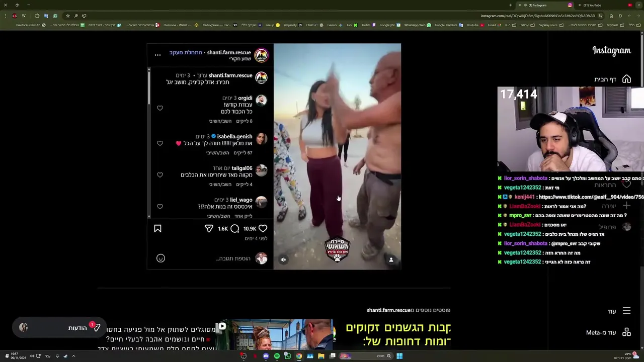Open Instagram logo wordmark
The height and width of the screenshot is (362, 644).
pyautogui.click(x=611, y=50)
